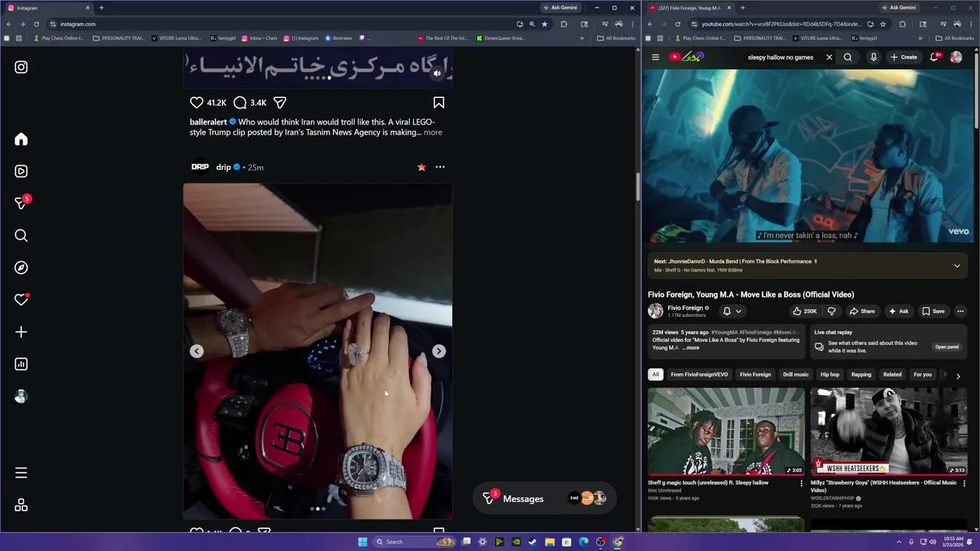Toggle the favorite star on the drip post

[421, 167]
